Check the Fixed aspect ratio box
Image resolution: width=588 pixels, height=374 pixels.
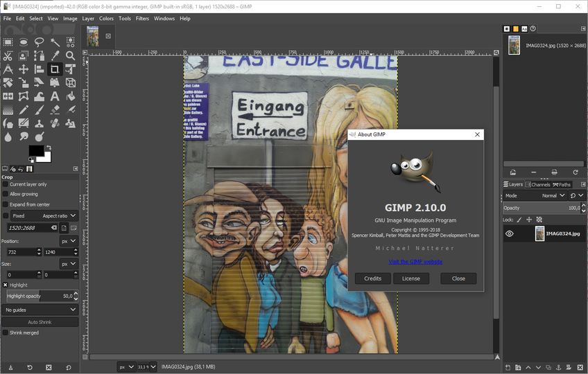[x=6, y=216]
